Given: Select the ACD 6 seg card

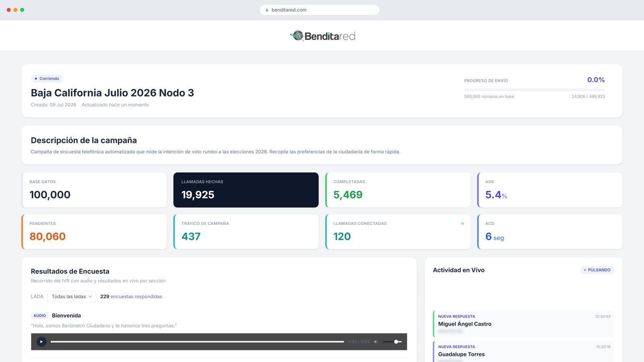Looking at the screenshot, I should pyautogui.click(x=550, y=232).
